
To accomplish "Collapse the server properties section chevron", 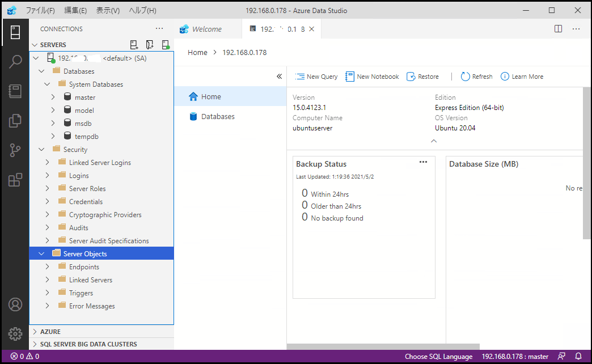I will point(434,141).
